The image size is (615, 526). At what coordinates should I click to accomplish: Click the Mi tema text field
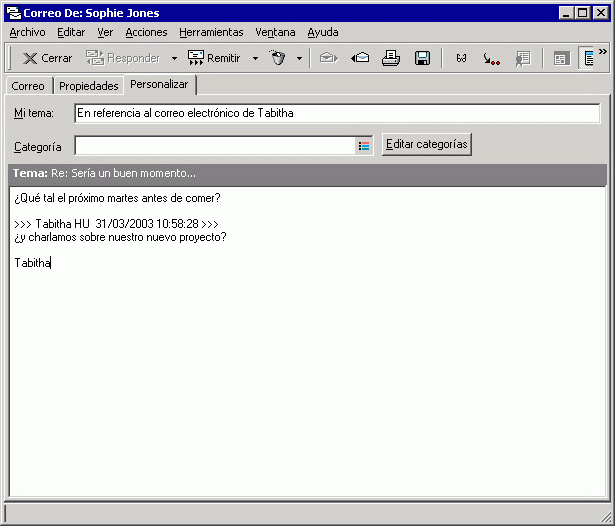(337, 113)
